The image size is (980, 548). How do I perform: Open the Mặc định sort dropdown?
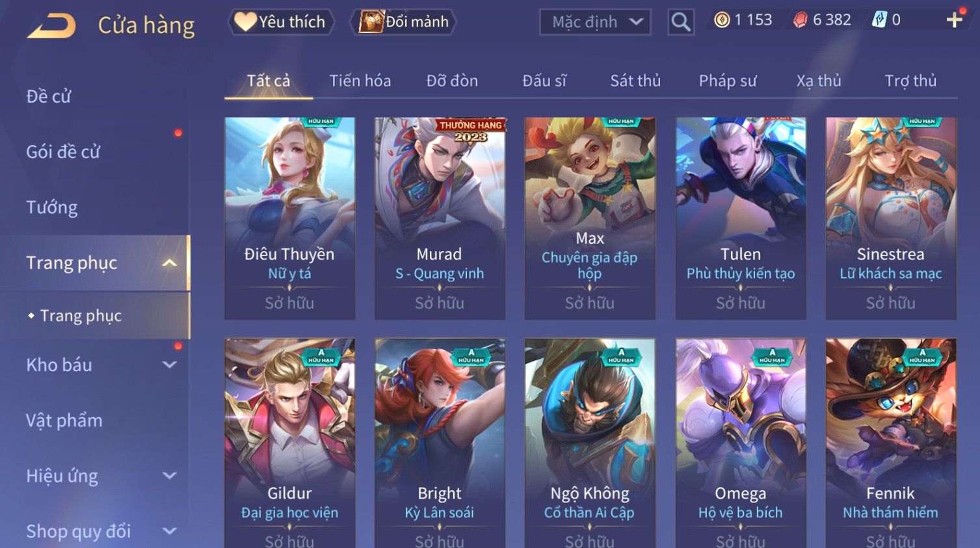[x=595, y=22]
